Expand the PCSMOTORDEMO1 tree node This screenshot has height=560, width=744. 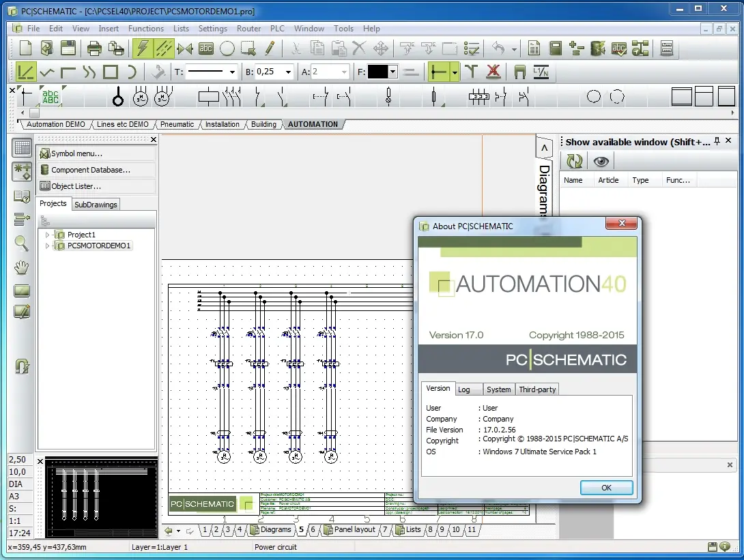47,246
